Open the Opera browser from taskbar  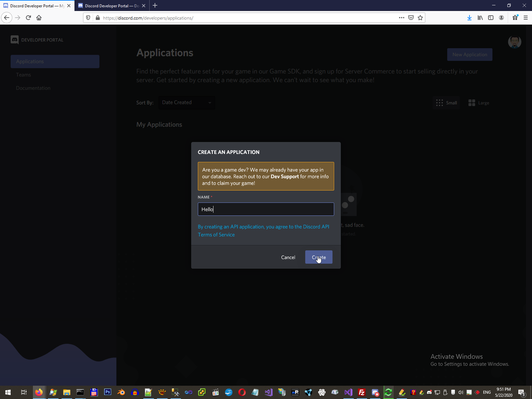point(242,392)
